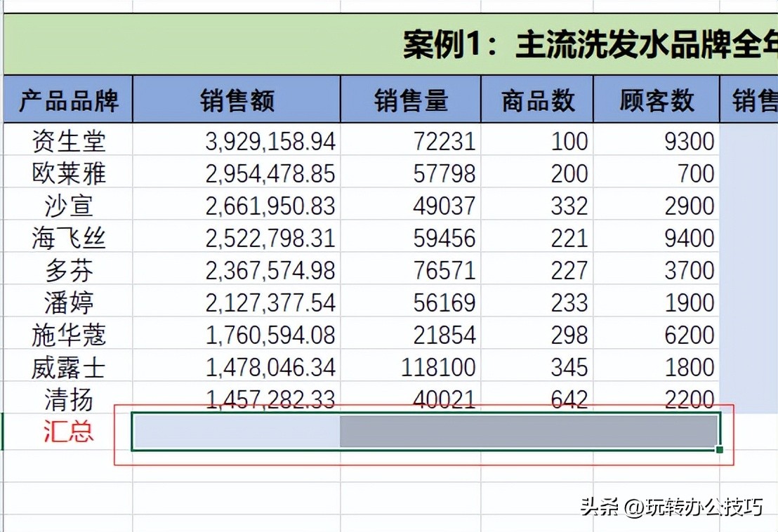Click sales amount 2,367,574.98
Image resolution: width=778 pixels, height=532 pixels.
click(x=237, y=269)
